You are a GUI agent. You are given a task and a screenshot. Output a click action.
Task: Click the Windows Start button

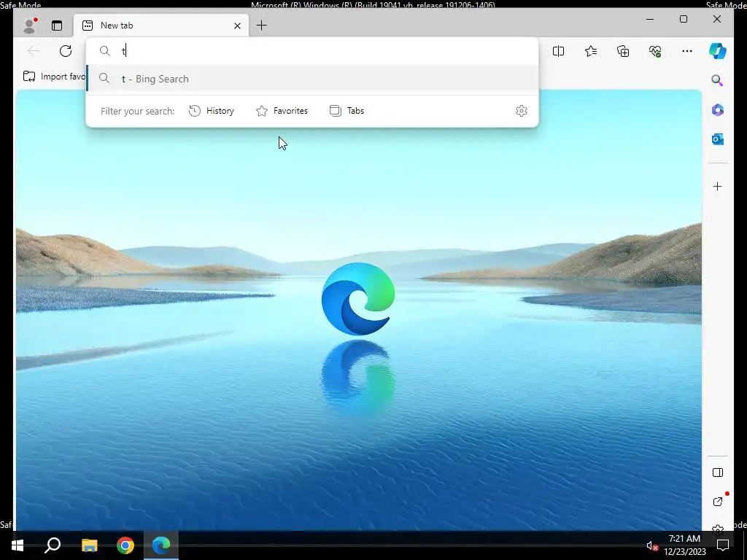18,545
